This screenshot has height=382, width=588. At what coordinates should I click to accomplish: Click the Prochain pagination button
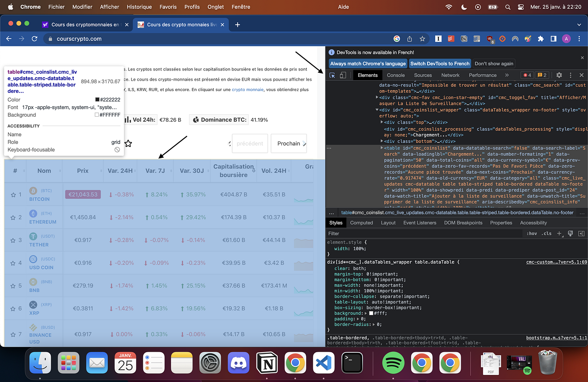click(289, 144)
